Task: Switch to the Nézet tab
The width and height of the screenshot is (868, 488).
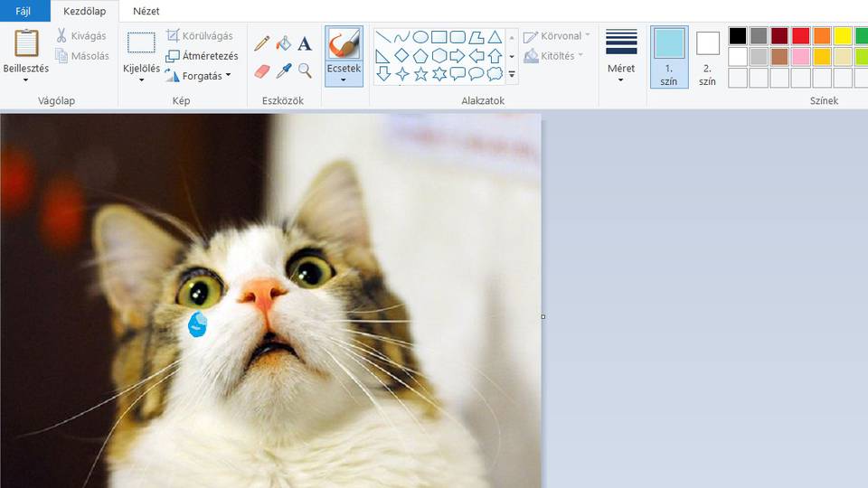Action: pos(147,11)
